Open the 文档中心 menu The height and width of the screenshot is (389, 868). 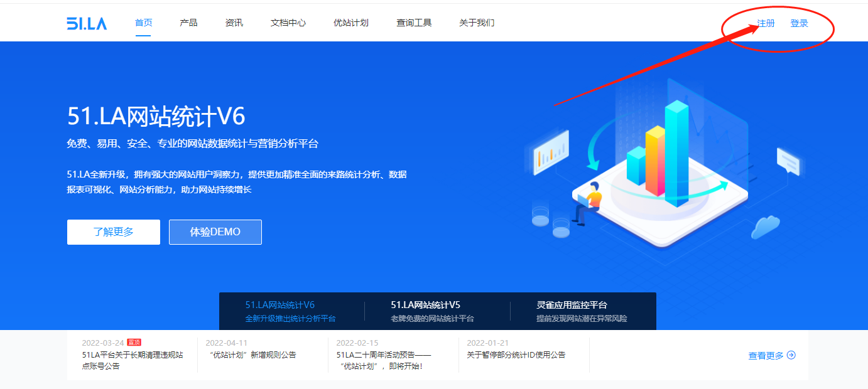point(288,23)
